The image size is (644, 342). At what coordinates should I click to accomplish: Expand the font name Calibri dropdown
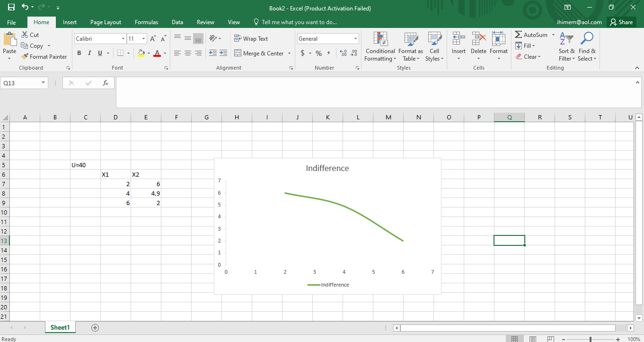123,39
